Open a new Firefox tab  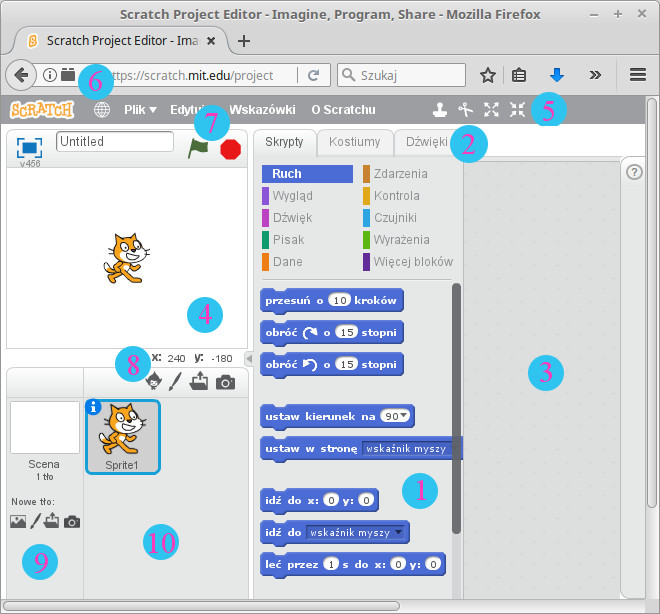[244, 41]
